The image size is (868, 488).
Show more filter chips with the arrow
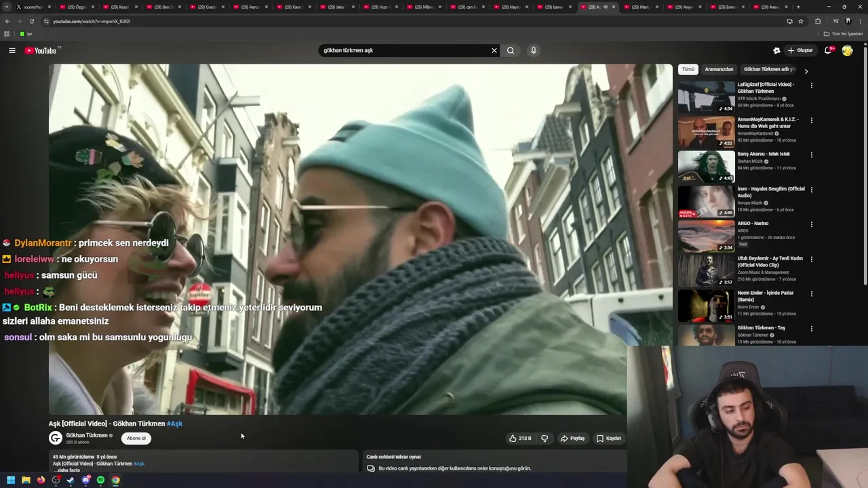tap(806, 71)
